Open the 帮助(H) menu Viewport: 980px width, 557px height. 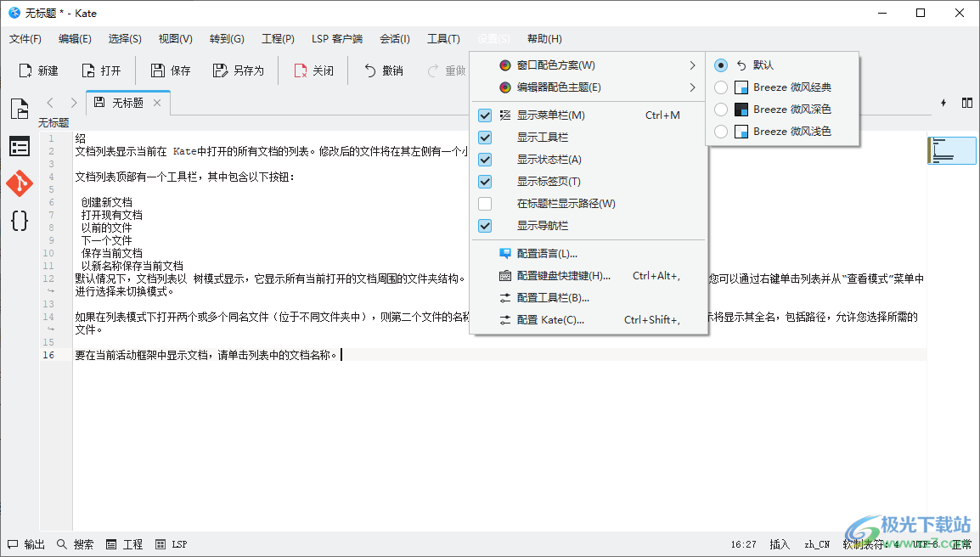point(544,39)
